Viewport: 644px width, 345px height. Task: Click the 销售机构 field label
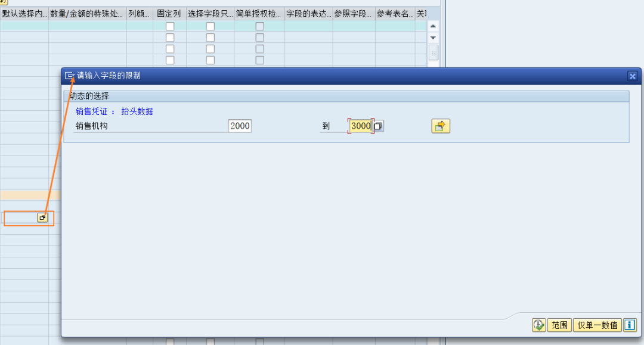click(92, 126)
